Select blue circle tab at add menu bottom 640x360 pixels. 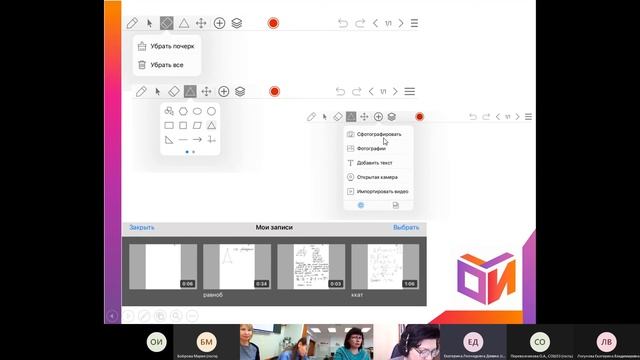[x=361, y=205]
